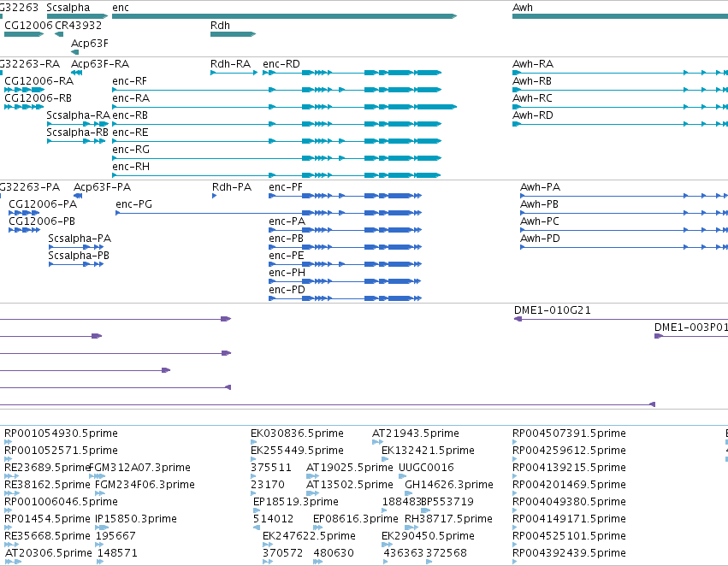Screen dimensions: 728x566
Task: Select the Rdh gene label
Action: pyautogui.click(x=220, y=26)
